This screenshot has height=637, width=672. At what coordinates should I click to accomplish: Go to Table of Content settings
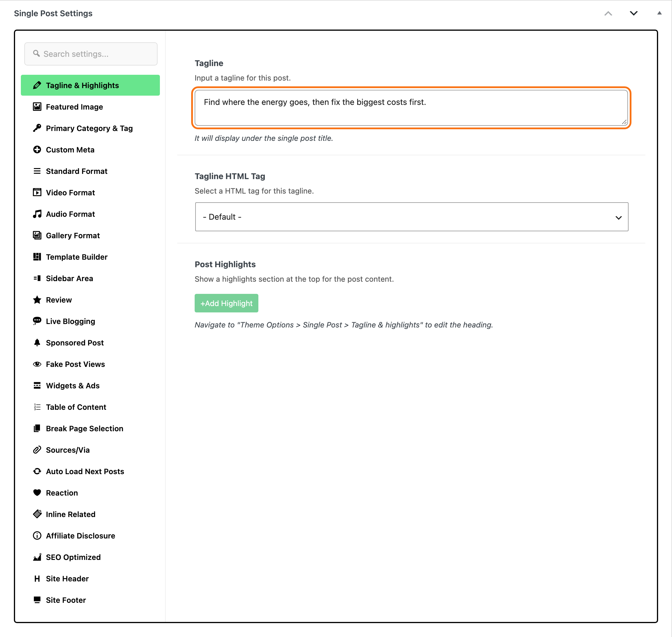[x=90, y=407]
